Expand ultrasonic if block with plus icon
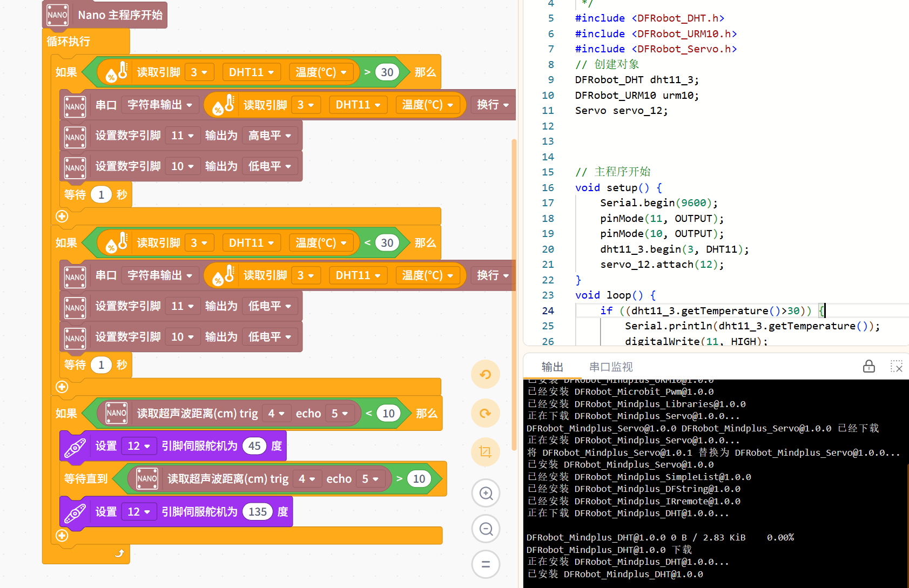 tap(62, 536)
